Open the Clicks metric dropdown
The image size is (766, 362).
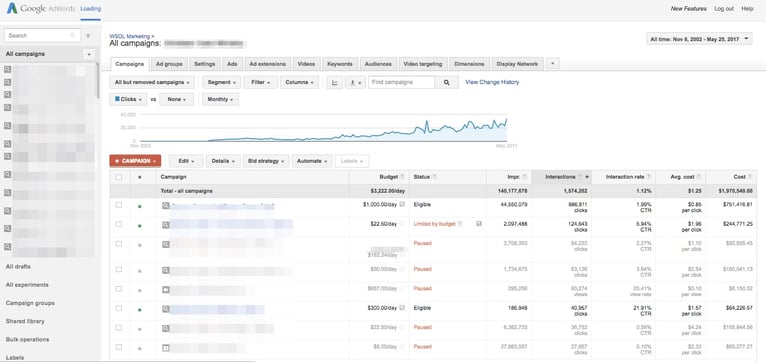point(128,99)
